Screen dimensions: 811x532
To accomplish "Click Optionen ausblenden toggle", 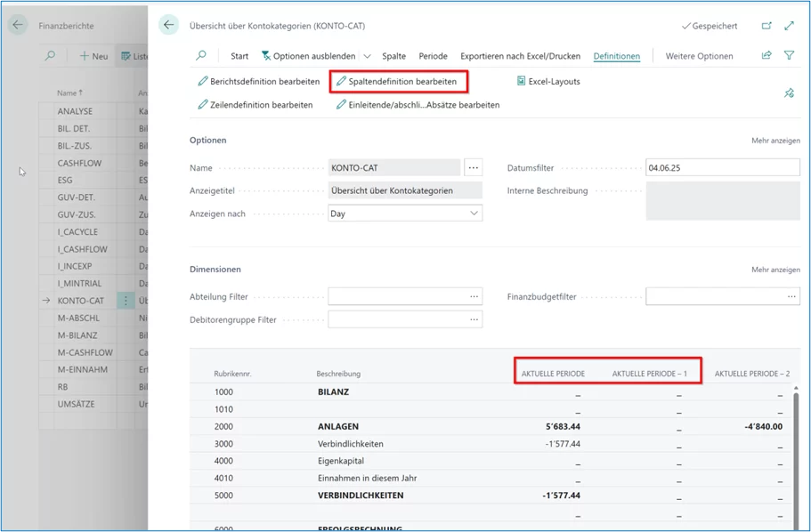I will tap(308, 56).
